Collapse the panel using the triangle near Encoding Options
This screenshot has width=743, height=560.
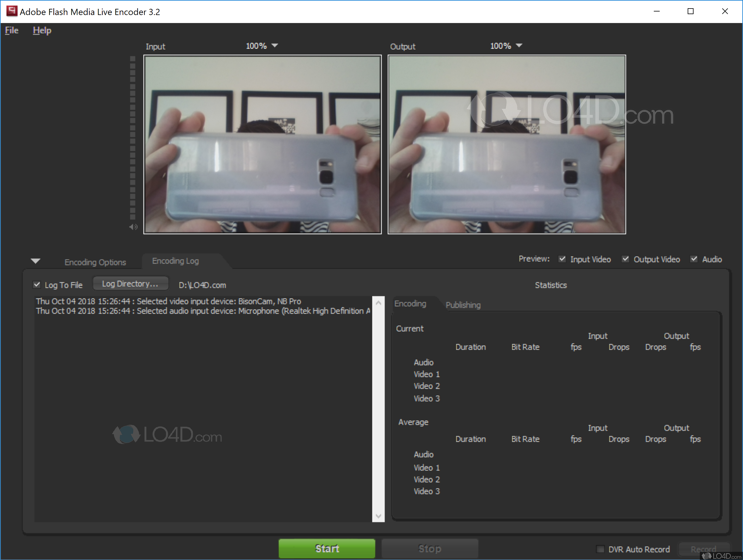[x=35, y=261]
